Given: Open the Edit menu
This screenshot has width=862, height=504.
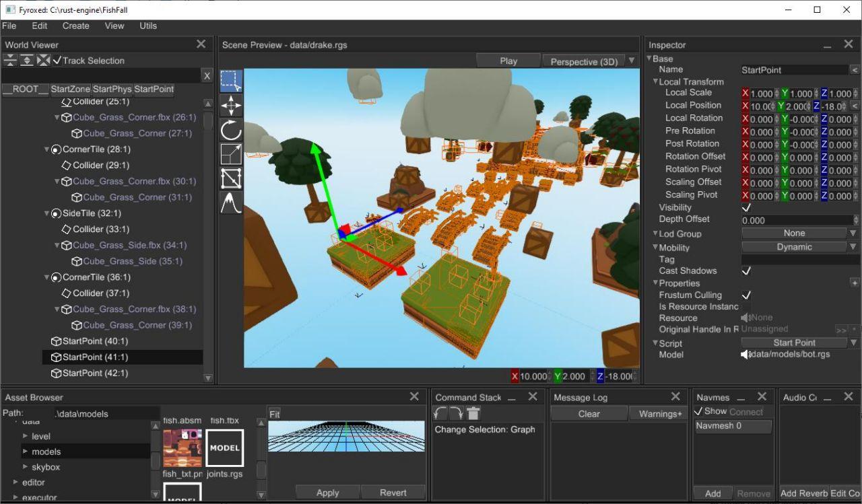Looking at the screenshot, I should coord(40,26).
